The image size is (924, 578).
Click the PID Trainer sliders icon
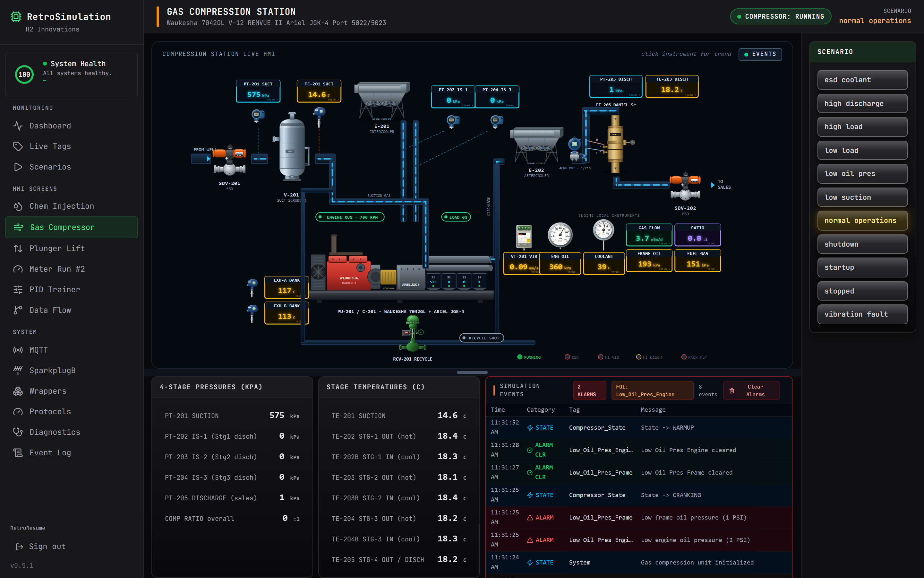[x=18, y=290]
